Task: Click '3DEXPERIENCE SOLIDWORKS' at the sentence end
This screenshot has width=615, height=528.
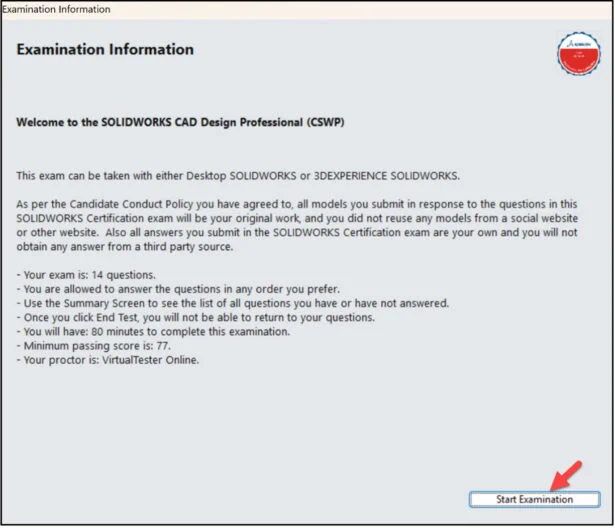Action: point(383,175)
